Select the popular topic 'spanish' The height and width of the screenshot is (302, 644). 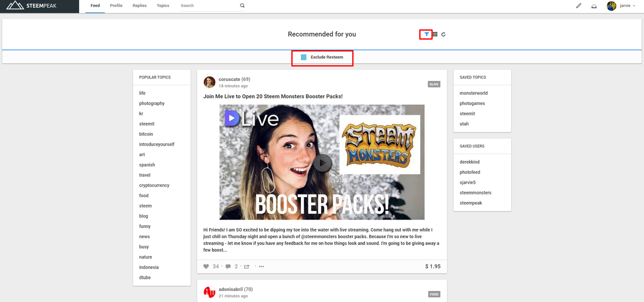click(147, 165)
